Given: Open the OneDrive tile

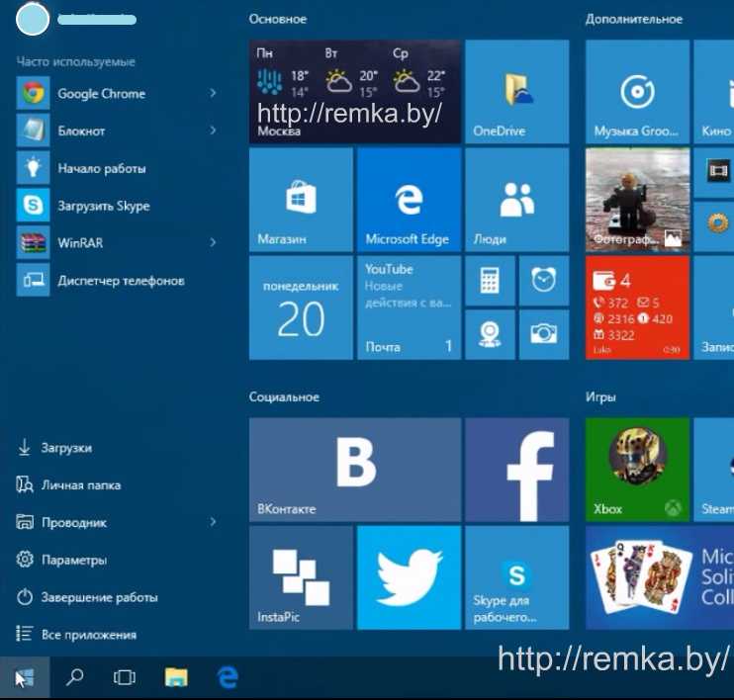Looking at the screenshot, I should 516,92.
